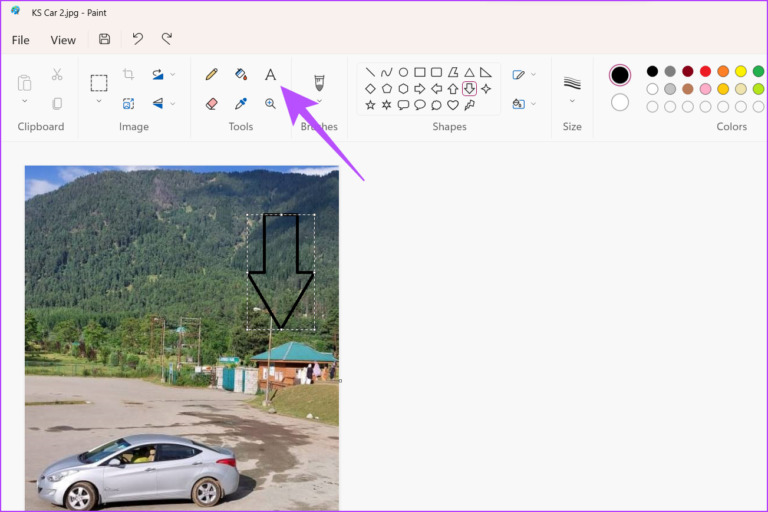
Task: Undo the last action
Action: pyautogui.click(x=138, y=39)
